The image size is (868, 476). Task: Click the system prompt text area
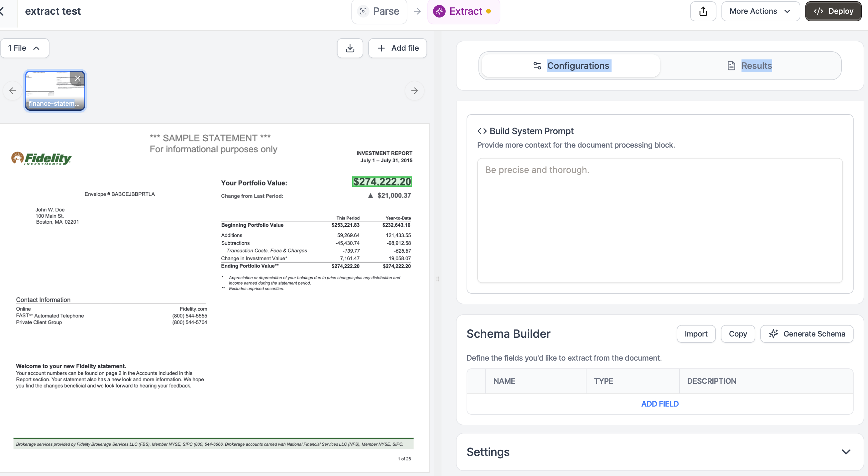click(659, 220)
